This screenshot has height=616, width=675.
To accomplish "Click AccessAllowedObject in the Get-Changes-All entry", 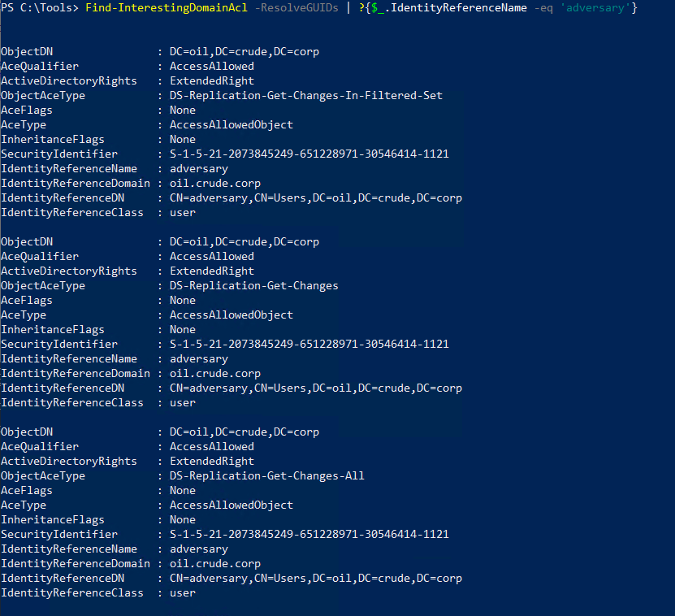I will click(x=231, y=505).
